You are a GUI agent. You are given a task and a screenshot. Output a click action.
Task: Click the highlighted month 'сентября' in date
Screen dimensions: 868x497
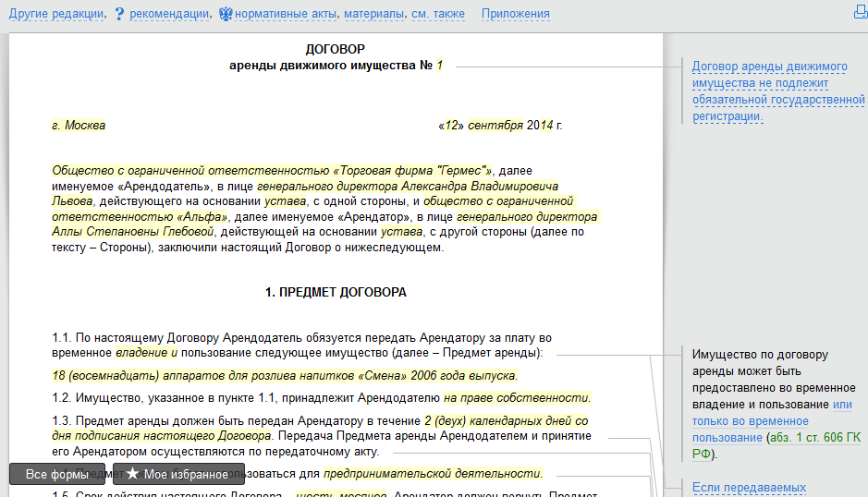tap(495, 126)
